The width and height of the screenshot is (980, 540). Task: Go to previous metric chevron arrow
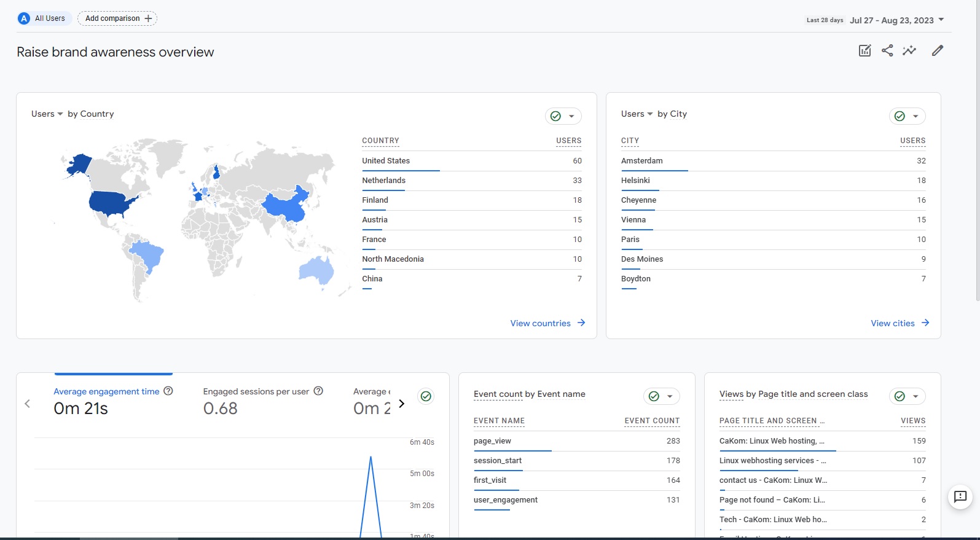(x=27, y=404)
